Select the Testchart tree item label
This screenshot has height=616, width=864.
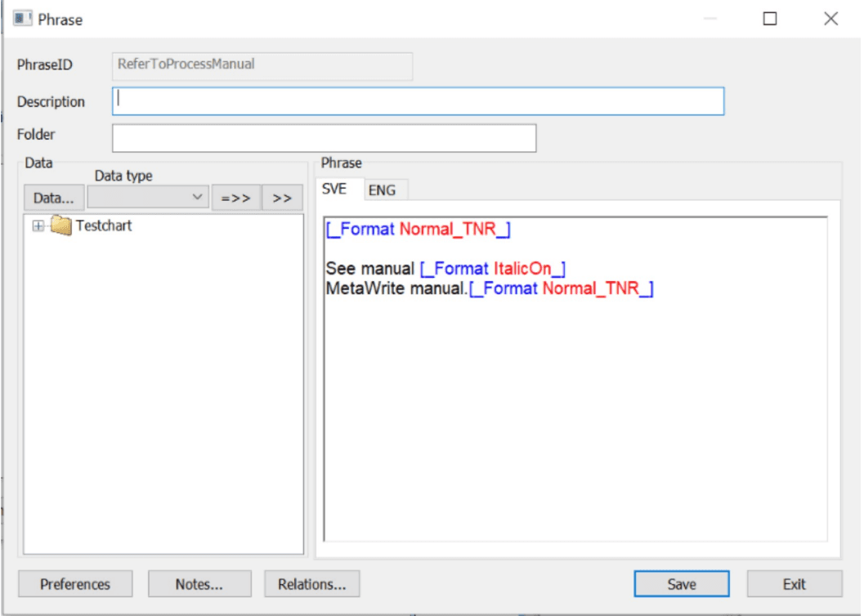[x=104, y=225]
